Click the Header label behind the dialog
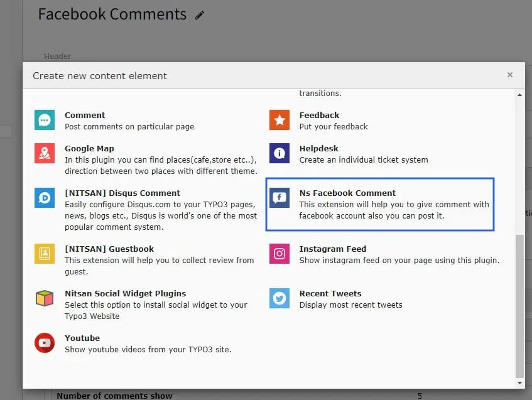This screenshot has width=532, height=400. pos(57,57)
